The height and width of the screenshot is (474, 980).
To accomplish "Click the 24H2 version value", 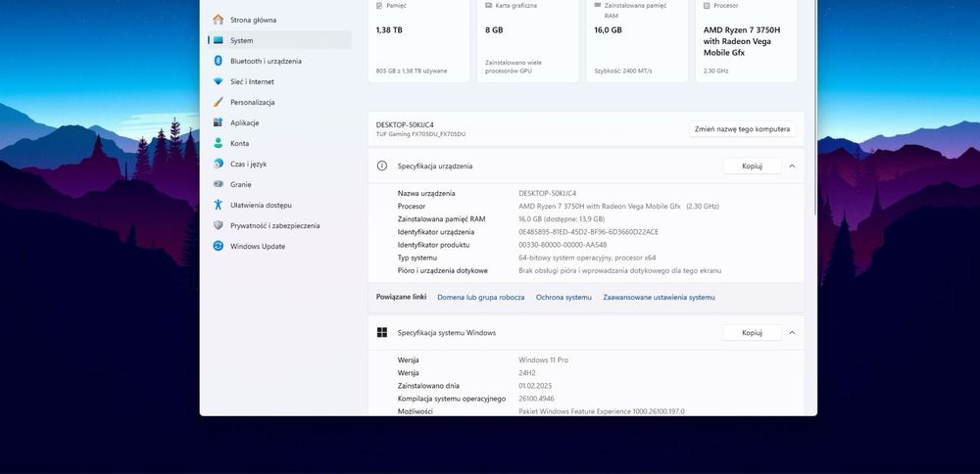I will pos(527,373).
